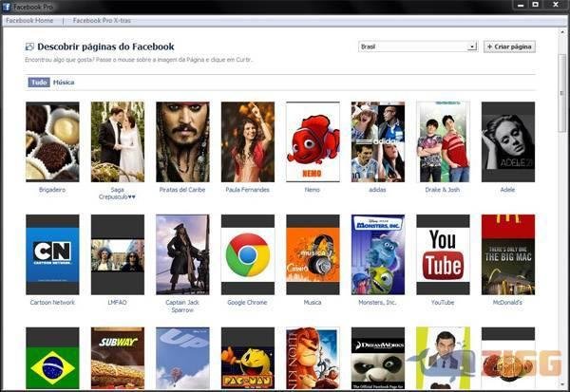Screen dimensions: 570x392
Task: Click the Brigadeiro page thumbnail
Action: [52, 141]
